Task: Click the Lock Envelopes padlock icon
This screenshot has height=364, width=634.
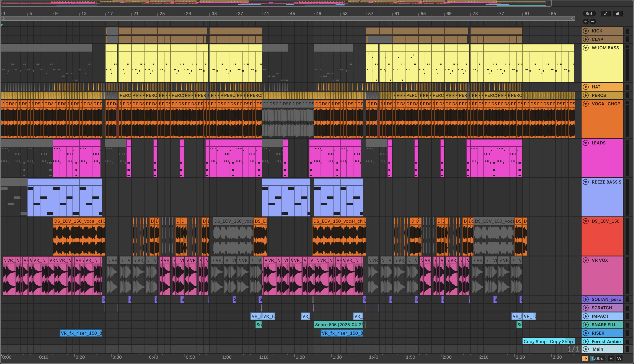Action: (x=618, y=14)
